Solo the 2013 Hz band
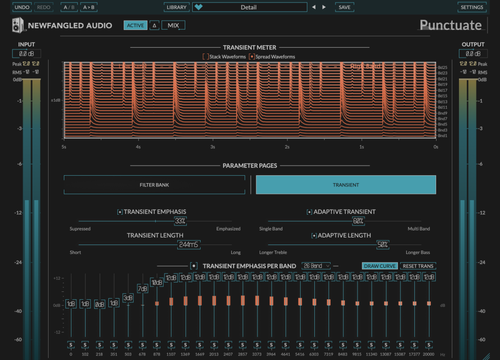Screen dimensions: 500x360 214,345
